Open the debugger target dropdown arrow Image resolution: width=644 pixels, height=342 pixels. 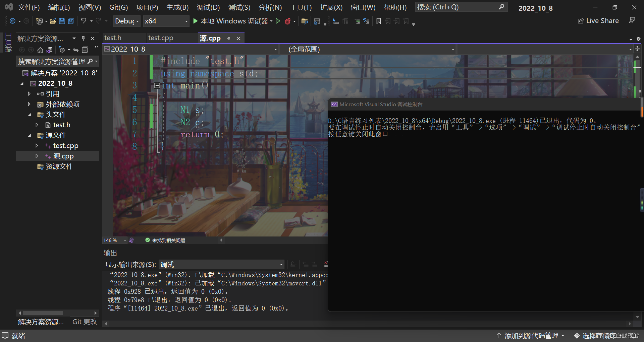point(271,21)
